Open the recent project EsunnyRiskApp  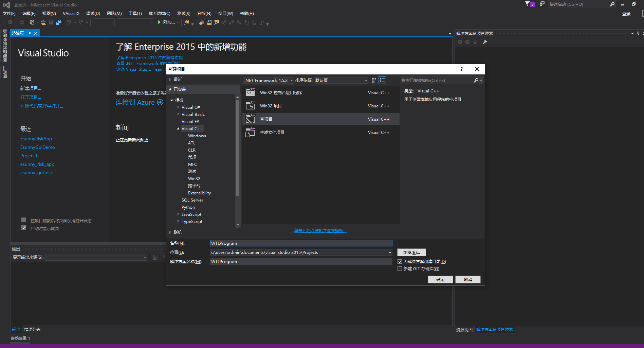pyautogui.click(x=36, y=139)
